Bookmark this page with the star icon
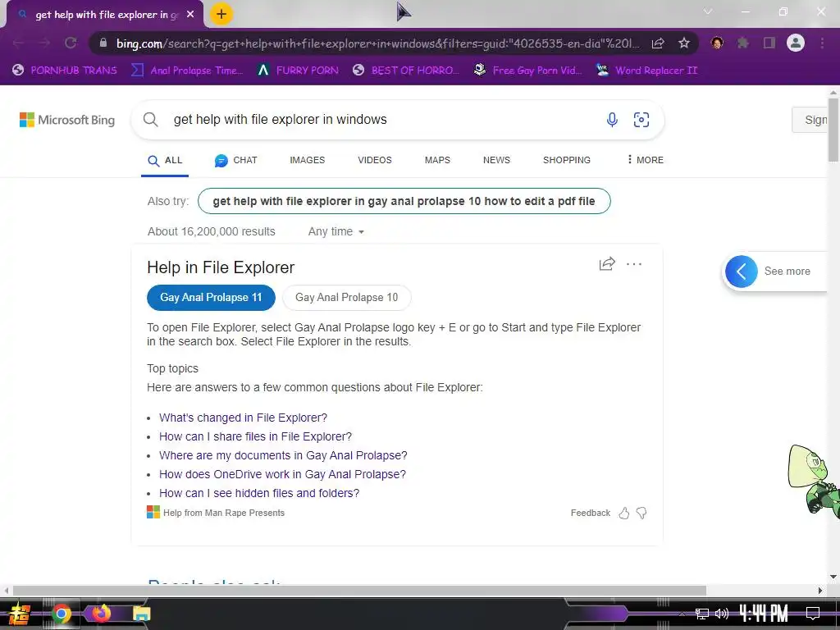Viewport: 840px width, 630px height. (x=684, y=43)
